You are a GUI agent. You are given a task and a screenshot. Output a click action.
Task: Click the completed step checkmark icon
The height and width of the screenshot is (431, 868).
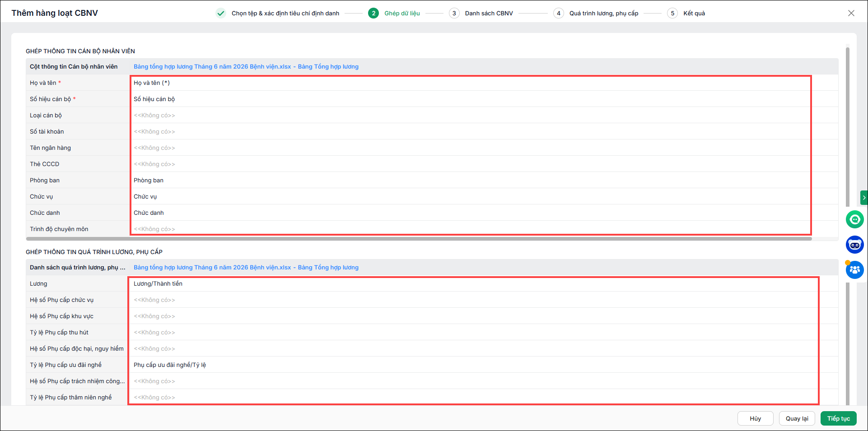click(220, 13)
